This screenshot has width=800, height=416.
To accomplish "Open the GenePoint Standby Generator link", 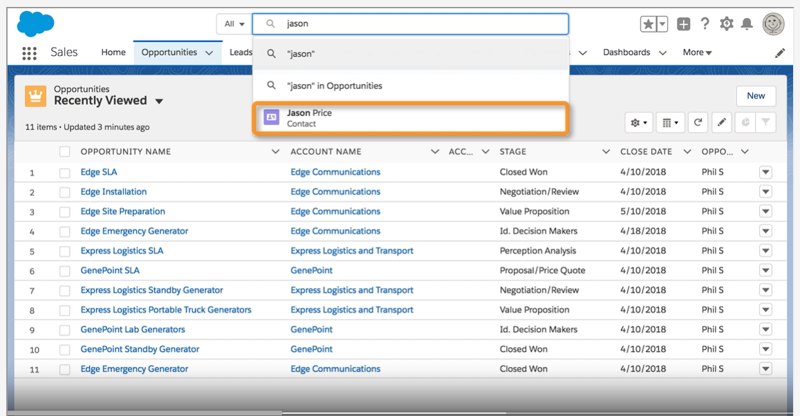I will coord(140,349).
